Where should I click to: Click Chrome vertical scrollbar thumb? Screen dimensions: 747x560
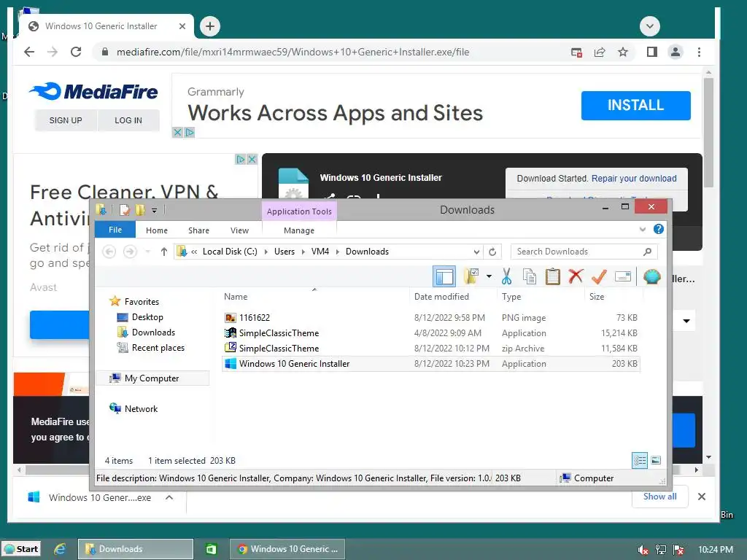pos(708,133)
